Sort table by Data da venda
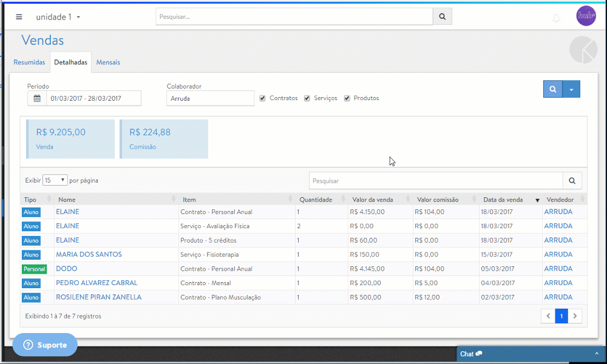This screenshot has height=364, width=607. [x=503, y=200]
